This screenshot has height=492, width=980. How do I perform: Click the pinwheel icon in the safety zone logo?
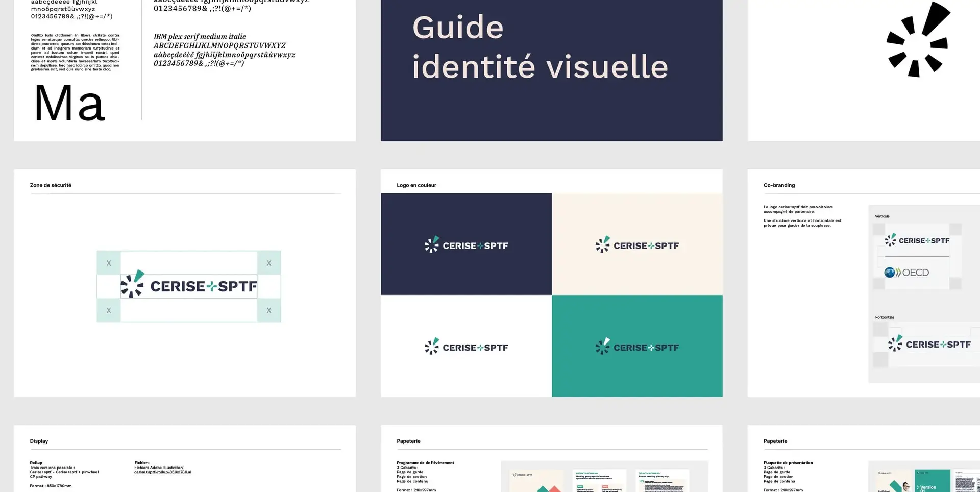point(133,284)
